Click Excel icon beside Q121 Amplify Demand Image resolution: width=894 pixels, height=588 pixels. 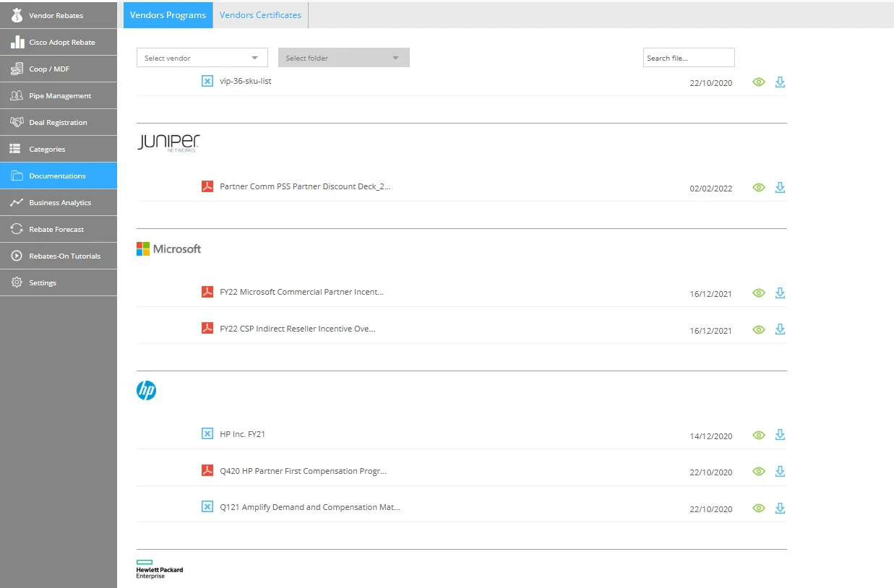tap(207, 506)
